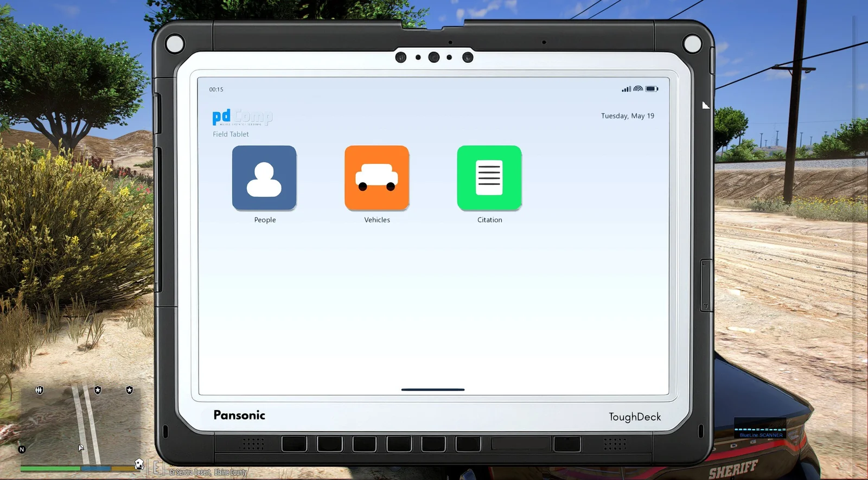Click the pd Comp logo
The image size is (868, 480).
(242, 117)
